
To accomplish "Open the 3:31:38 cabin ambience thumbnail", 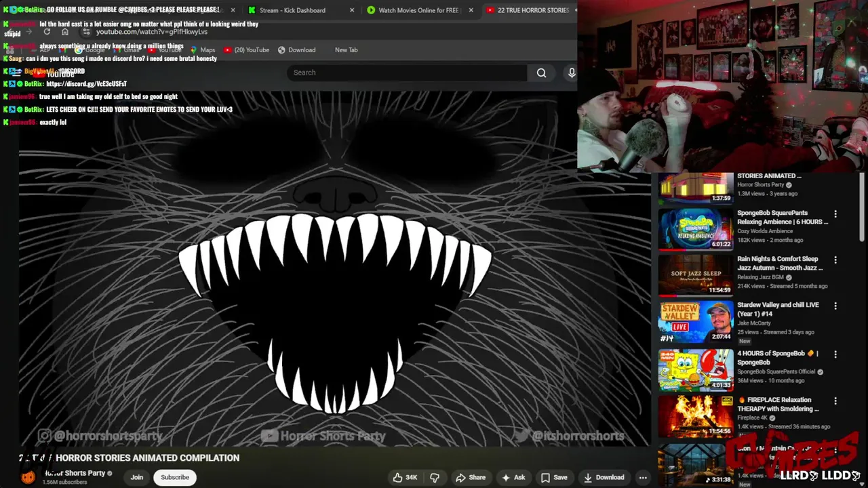I will point(696,465).
